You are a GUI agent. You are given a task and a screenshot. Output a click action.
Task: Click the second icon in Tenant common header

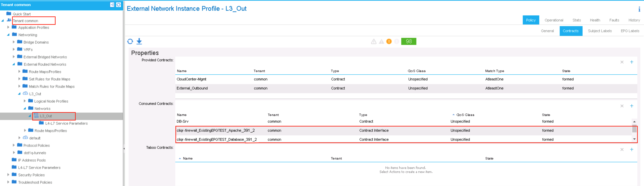click(x=119, y=5)
